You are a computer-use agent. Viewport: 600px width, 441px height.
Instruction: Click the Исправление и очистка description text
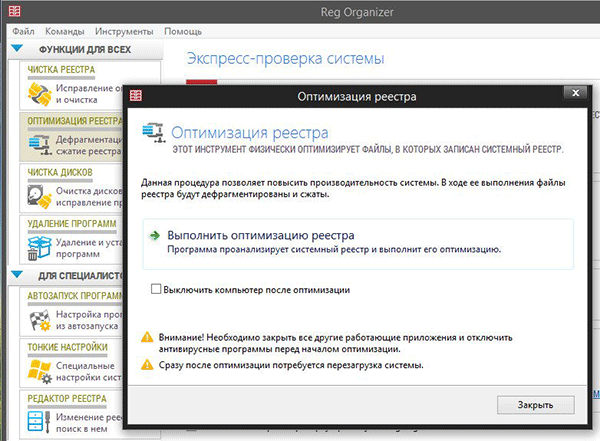pyautogui.click(x=89, y=94)
